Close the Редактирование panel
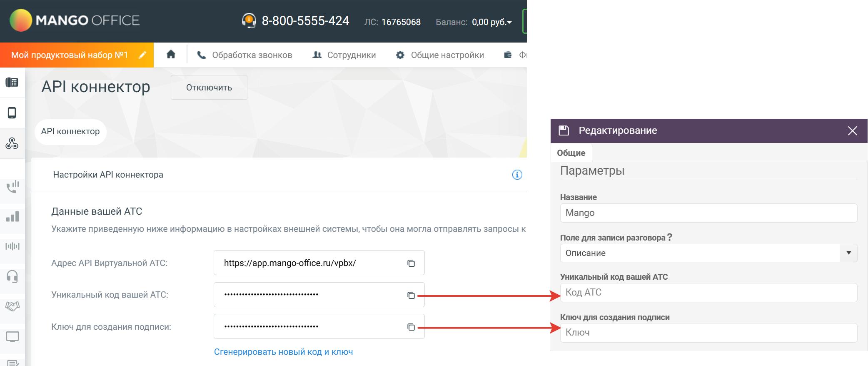Viewport: 868px width, 366px height. 852,131
